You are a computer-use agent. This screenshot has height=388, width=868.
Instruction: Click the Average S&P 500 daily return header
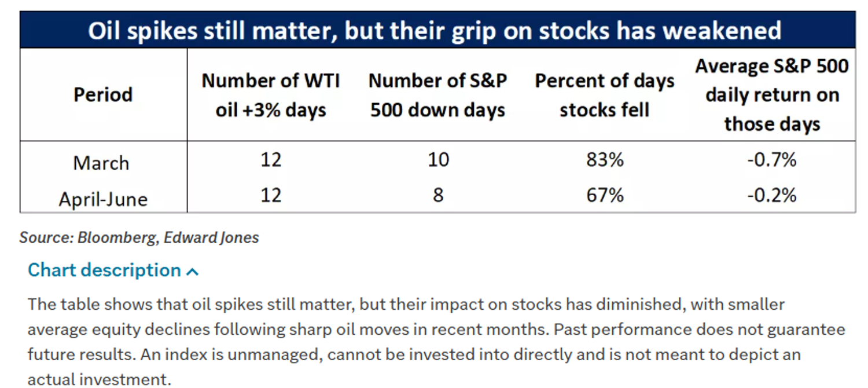[x=773, y=95]
